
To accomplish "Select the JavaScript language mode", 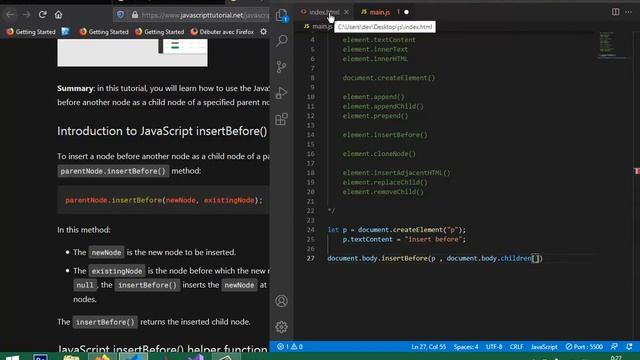I will click(x=544, y=347).
